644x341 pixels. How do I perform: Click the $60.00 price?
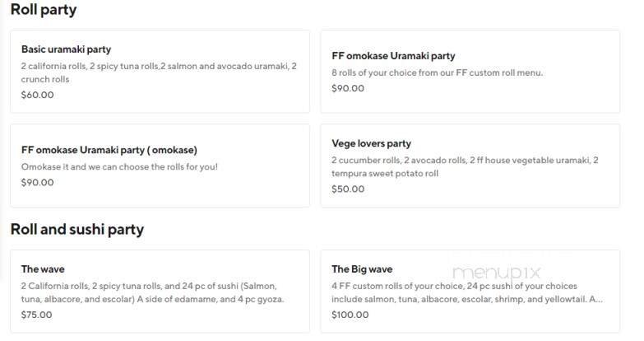(37, 95)
